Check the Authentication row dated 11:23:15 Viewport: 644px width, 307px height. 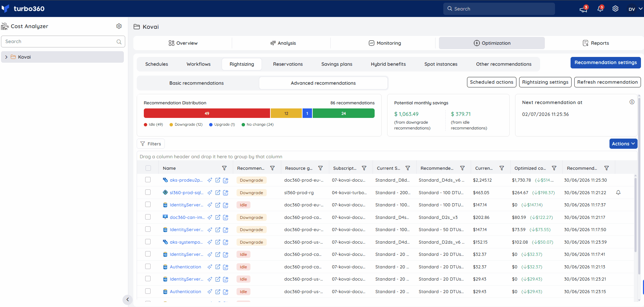click(x=148, y=291)
